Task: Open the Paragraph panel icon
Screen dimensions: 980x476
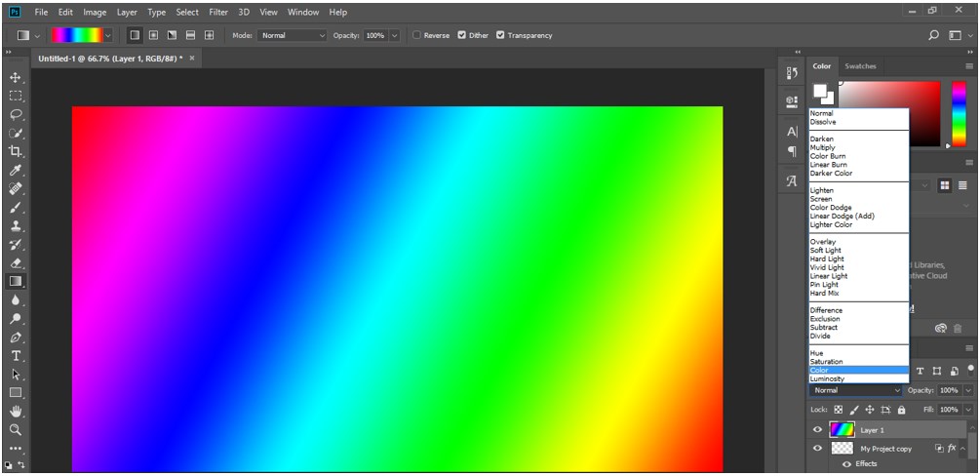Action: click(792, 151)
